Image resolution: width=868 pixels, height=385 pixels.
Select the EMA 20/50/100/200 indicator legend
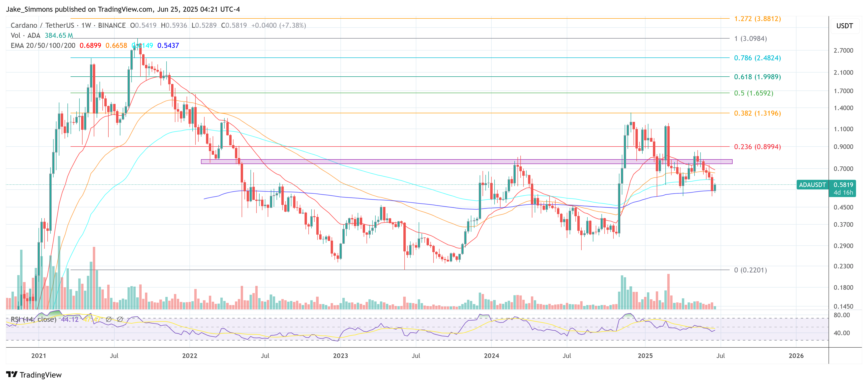tap(43, 45)
